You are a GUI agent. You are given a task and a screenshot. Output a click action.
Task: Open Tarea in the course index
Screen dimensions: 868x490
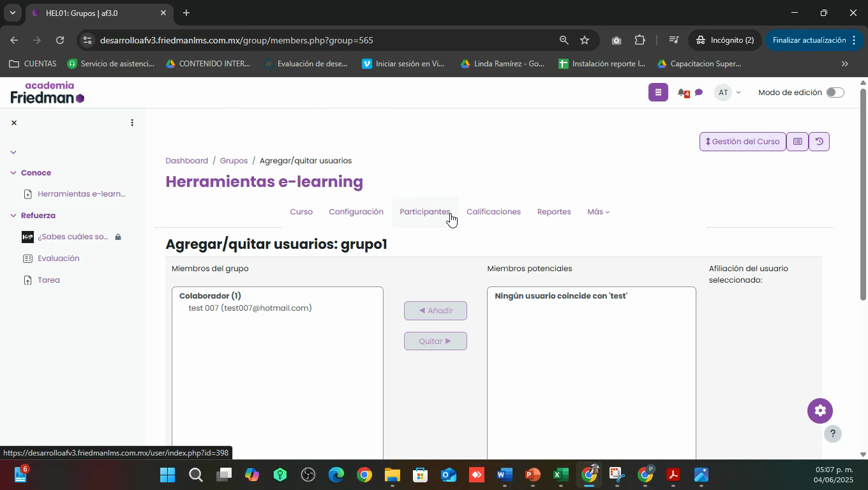(x=49, y=280)
